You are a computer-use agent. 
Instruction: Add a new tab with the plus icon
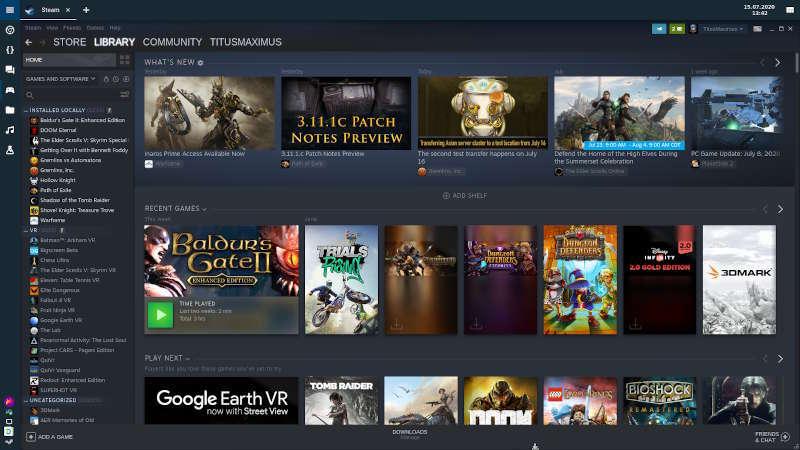(86, 10)
